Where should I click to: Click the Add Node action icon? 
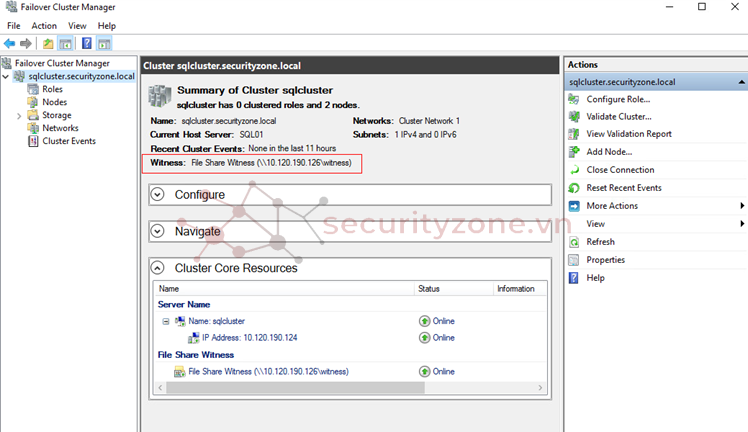pos(574,152)
